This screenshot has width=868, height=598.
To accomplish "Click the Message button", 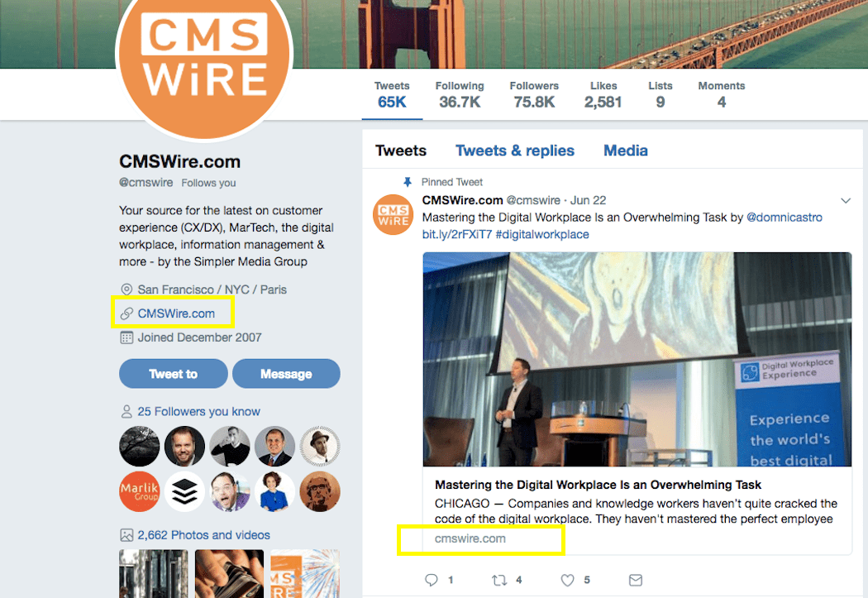I will click(286, 374).
